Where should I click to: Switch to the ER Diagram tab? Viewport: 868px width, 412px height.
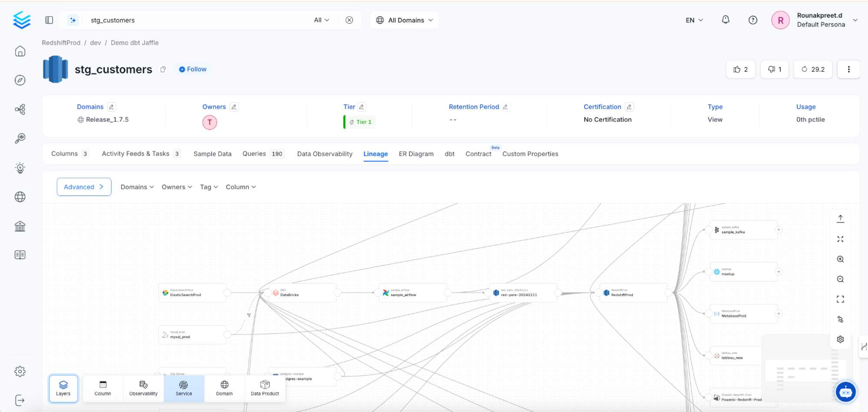click(416, 154)
